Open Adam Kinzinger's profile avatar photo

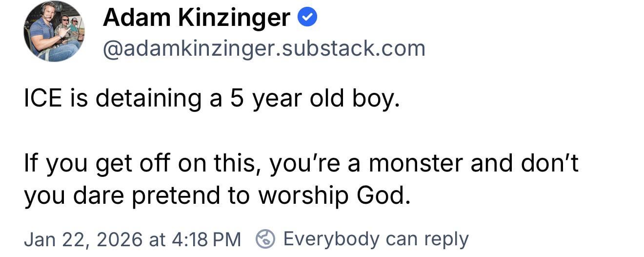tap(54, 31)
